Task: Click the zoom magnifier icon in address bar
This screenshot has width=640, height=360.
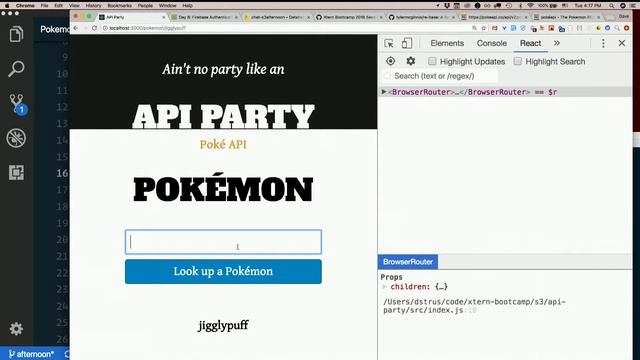Action: tap(474, 28)
